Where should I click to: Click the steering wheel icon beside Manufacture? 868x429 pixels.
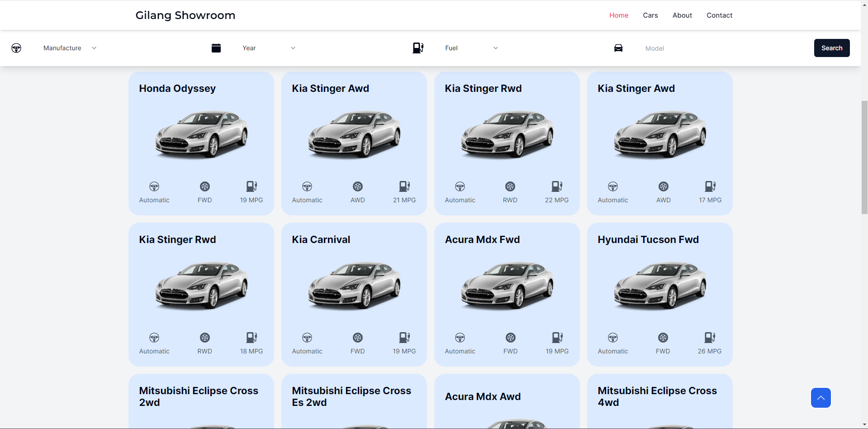point(16,48)
